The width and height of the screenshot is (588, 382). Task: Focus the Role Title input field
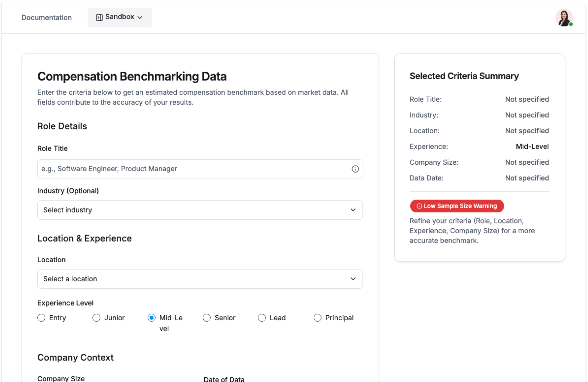coord(193,169)
